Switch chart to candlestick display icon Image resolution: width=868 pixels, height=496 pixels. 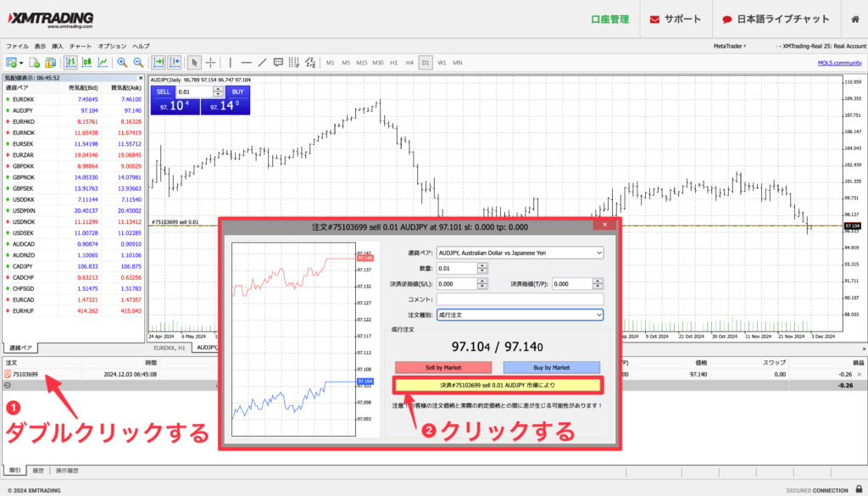coord(86,62)
